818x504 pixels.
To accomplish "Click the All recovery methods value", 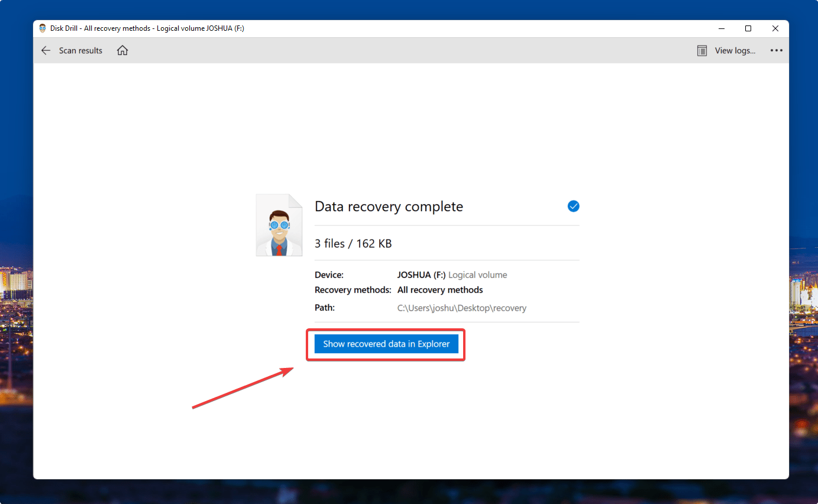I will pyautogui.click(x=440, y=290).
